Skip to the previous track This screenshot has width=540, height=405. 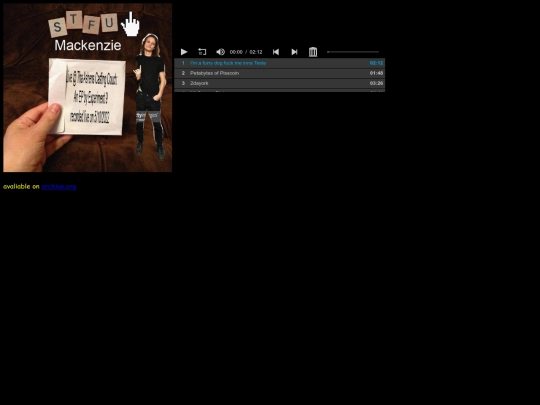(x=276, y=52)
